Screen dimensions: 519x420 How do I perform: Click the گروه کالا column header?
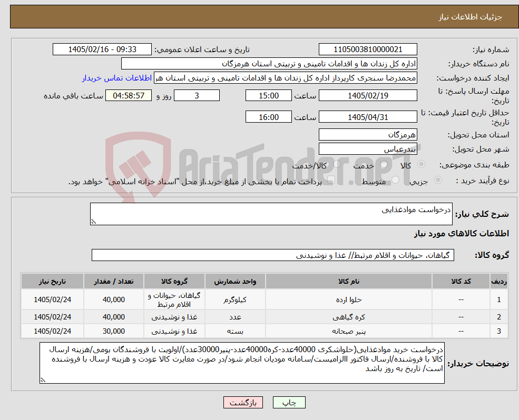174,281
